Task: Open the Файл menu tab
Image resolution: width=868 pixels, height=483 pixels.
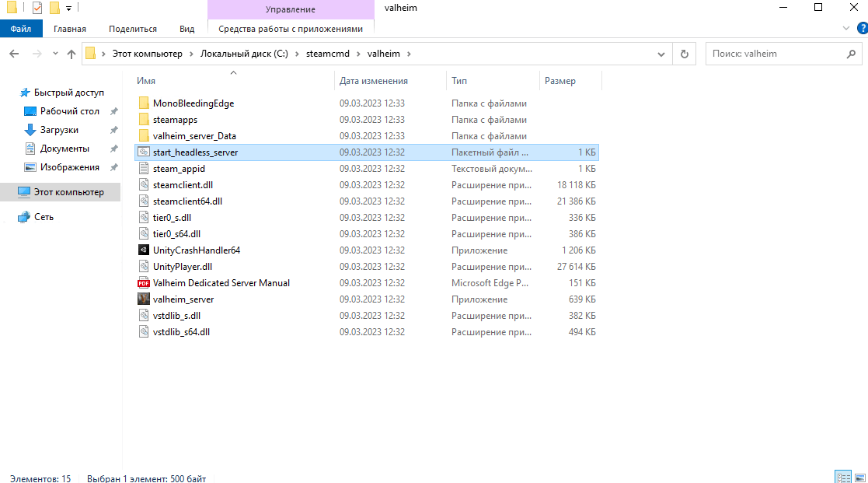Action: [x=21, y=29]
